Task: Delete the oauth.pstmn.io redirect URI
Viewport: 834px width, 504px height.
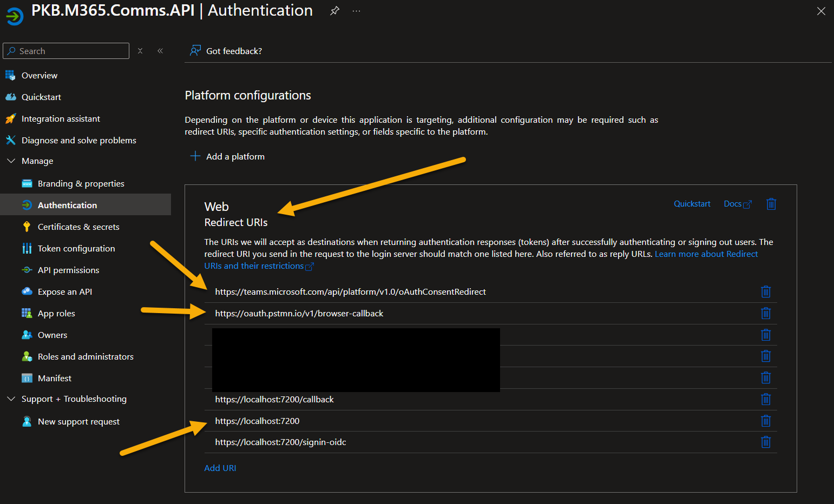Action: click(766, 313)
